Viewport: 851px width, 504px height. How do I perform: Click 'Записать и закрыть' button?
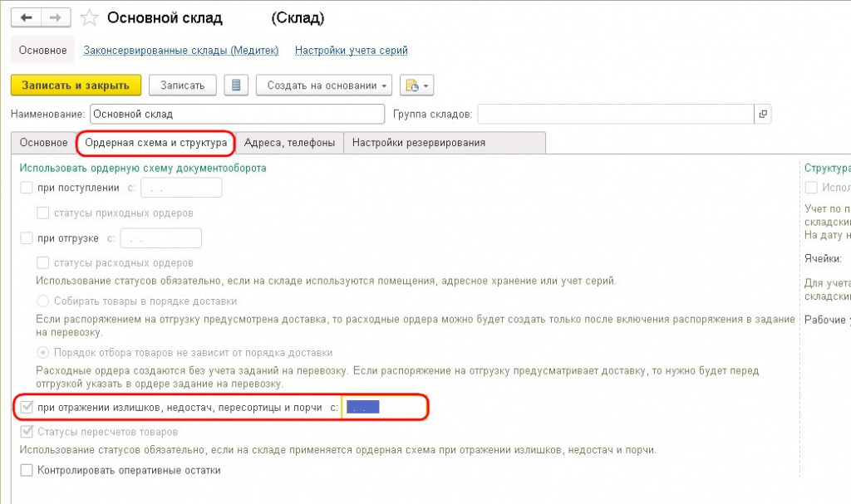[76, 86]
